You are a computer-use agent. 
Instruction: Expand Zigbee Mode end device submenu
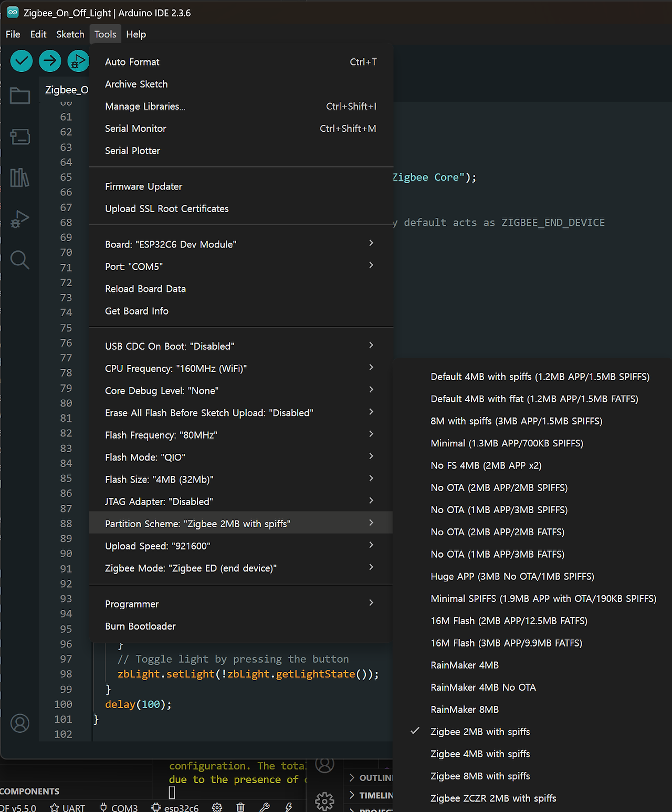[241, 568]
